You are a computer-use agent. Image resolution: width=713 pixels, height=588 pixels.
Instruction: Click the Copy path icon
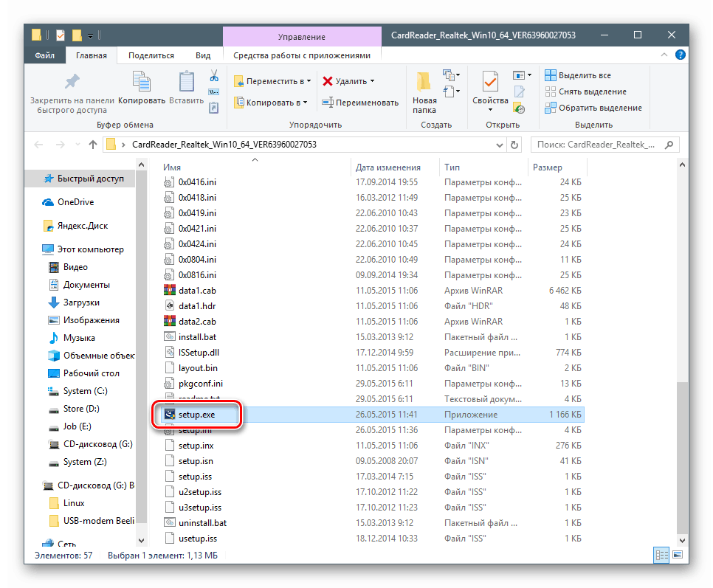point(214,91)
